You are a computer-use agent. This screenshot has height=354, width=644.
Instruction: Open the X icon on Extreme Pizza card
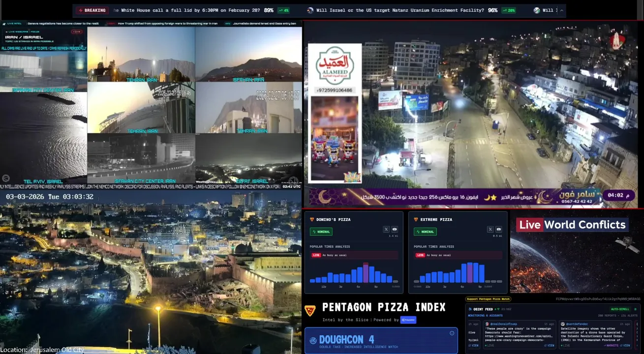[491, 229]
